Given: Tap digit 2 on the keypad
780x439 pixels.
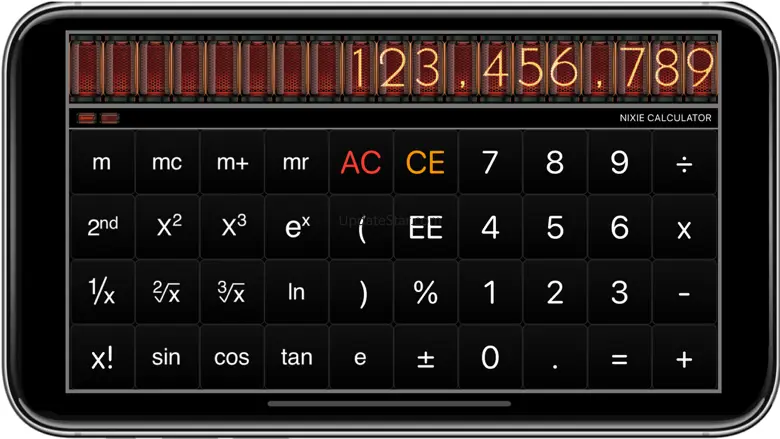Looking at the screenshot, I should point(555,292).
